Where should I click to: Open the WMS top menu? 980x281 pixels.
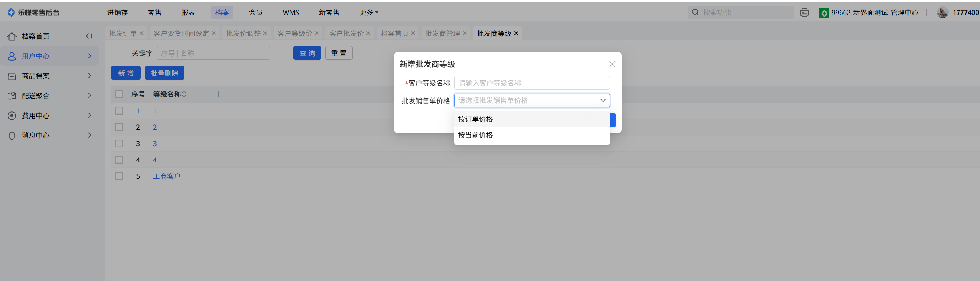tap(291, 13)
